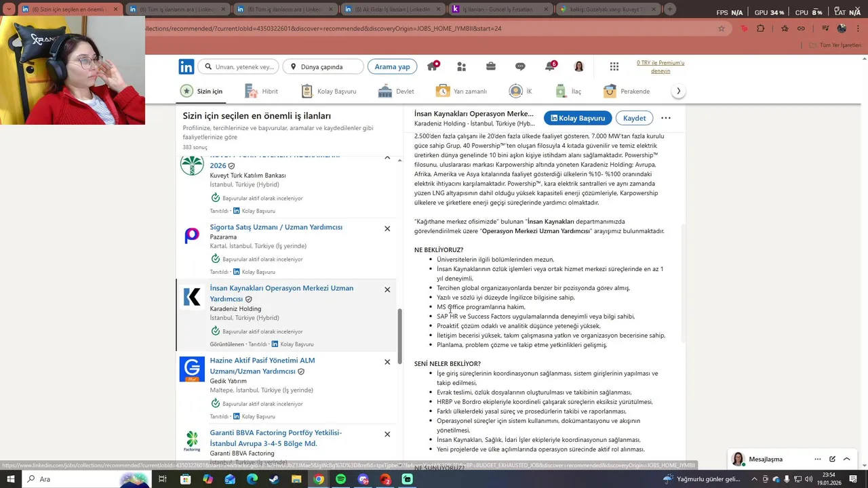The image size is (868, 488).
Task: Open the Task View taskbar icon
Action: [163, 479]
